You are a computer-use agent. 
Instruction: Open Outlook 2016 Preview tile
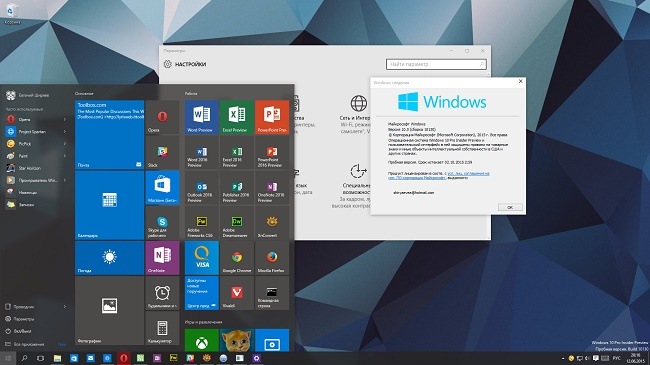(x=202, y=187)
